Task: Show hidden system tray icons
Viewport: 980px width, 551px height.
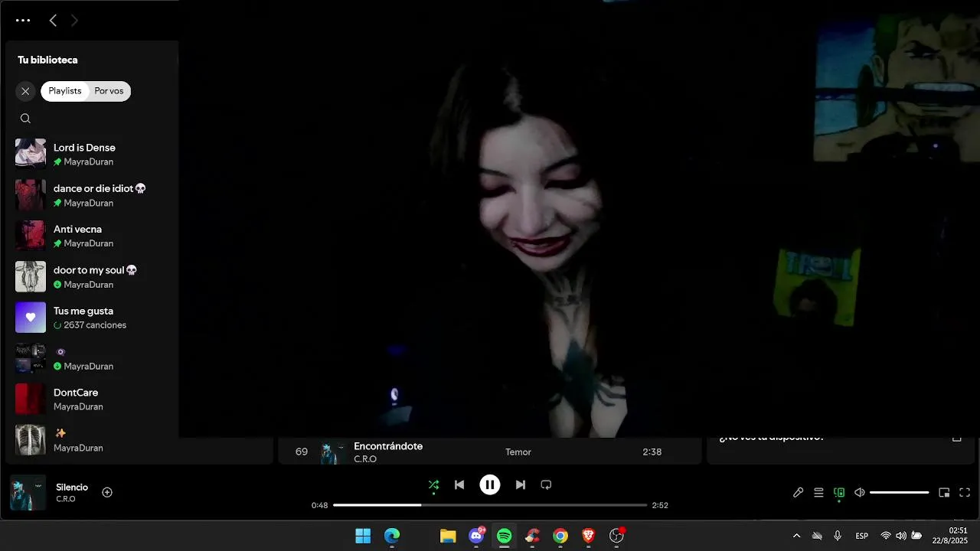Action: point(796,536)
